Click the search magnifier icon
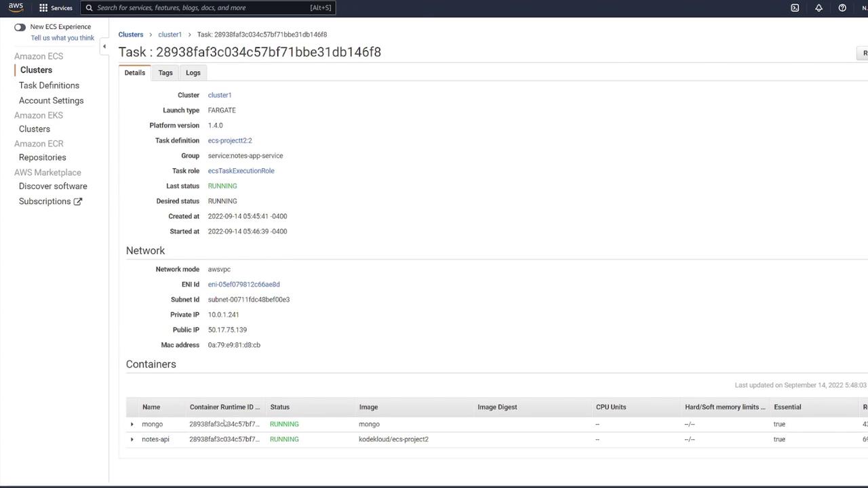Screen dimensions: 868x488 pyautogui.click(x=89, y=8)
